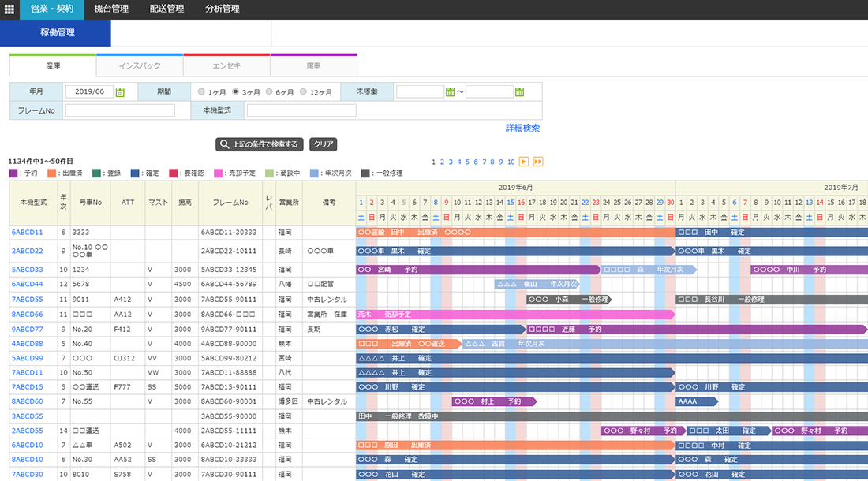
Task: Select 12ヶ月 period radio button
Action: tap(303, 91)
